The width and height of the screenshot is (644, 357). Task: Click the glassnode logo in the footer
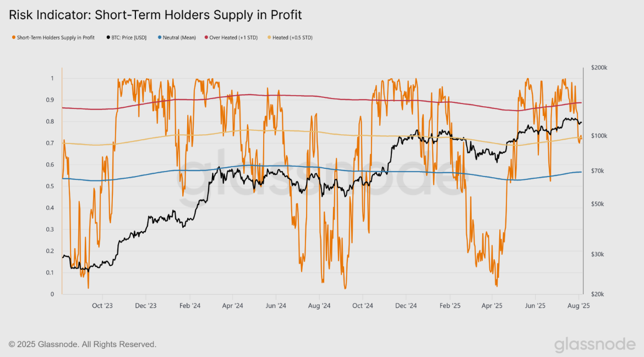point(594,344)
